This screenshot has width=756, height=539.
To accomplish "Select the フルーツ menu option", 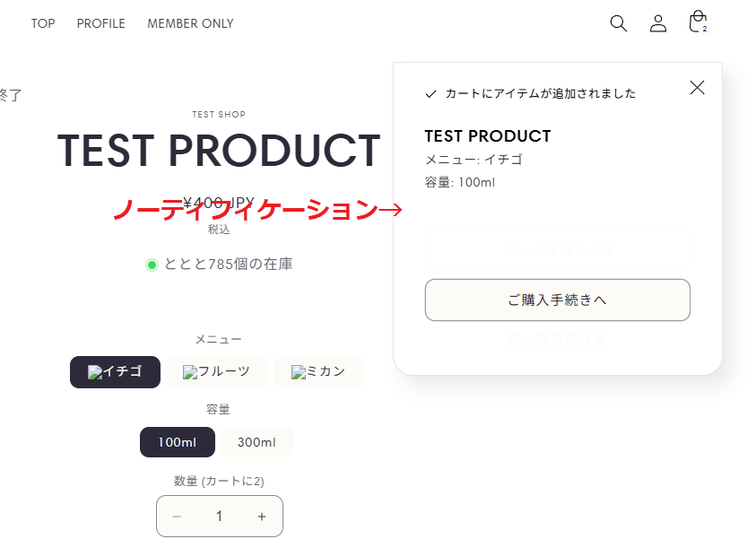I will tap(216, 371).
